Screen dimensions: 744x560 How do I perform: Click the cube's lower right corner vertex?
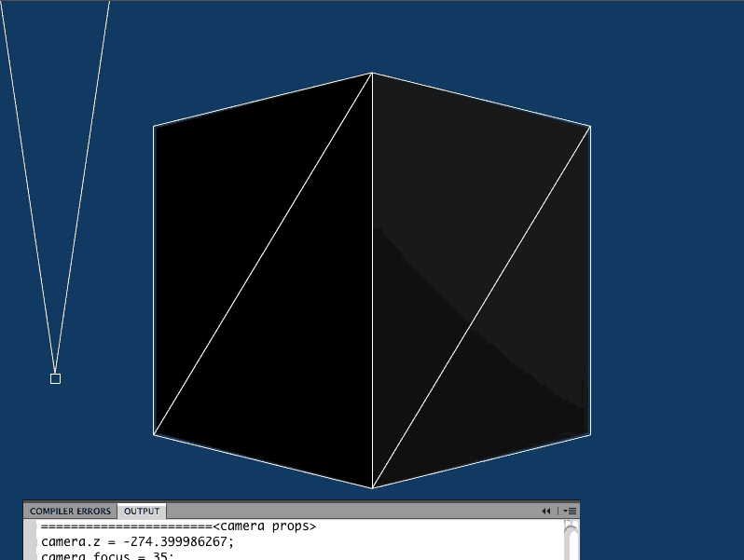(x=590, y=434)
